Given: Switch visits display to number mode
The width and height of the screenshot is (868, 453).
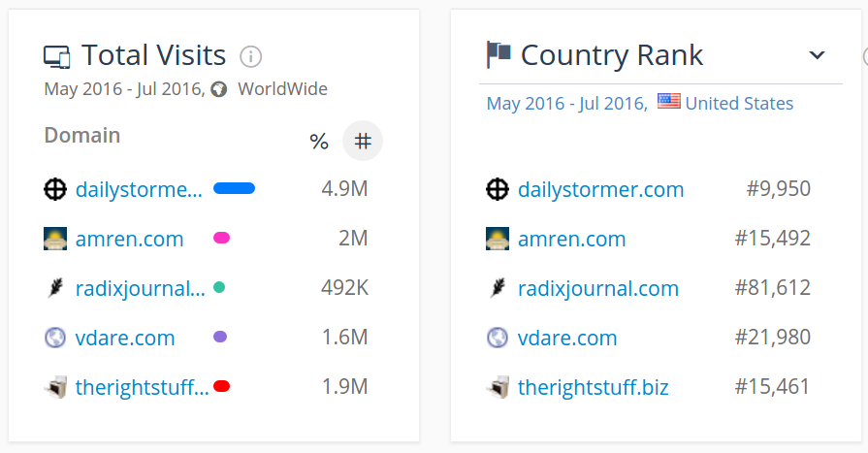Looking at the screenshot, I should point(363,142).
